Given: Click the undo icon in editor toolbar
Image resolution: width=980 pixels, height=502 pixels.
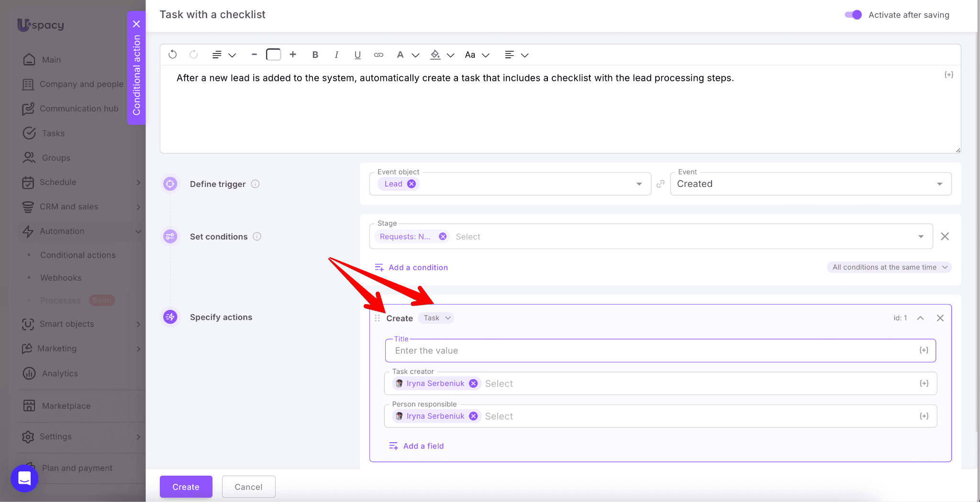Looking at the screenshot, I should tap(173, 55).
